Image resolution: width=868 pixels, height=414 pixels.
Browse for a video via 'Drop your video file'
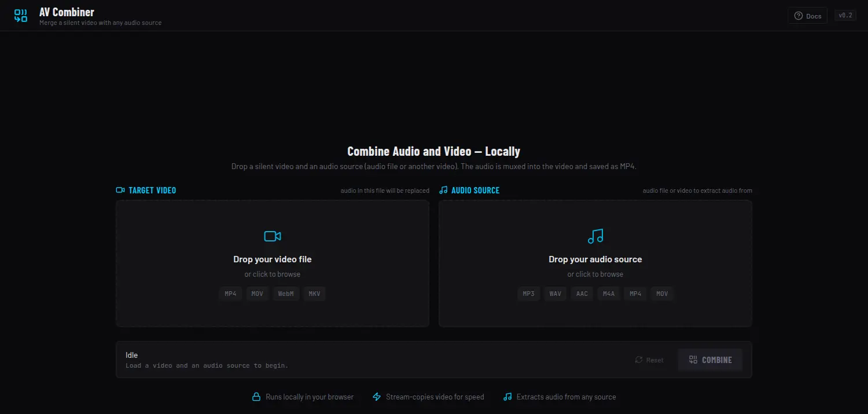coord(273,259)
